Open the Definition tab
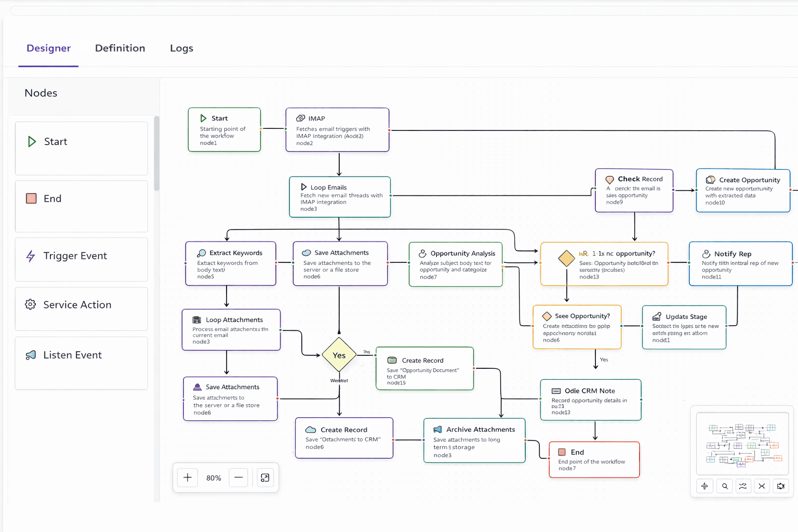Viewport: 798px width, 532px height. [120, 48]
